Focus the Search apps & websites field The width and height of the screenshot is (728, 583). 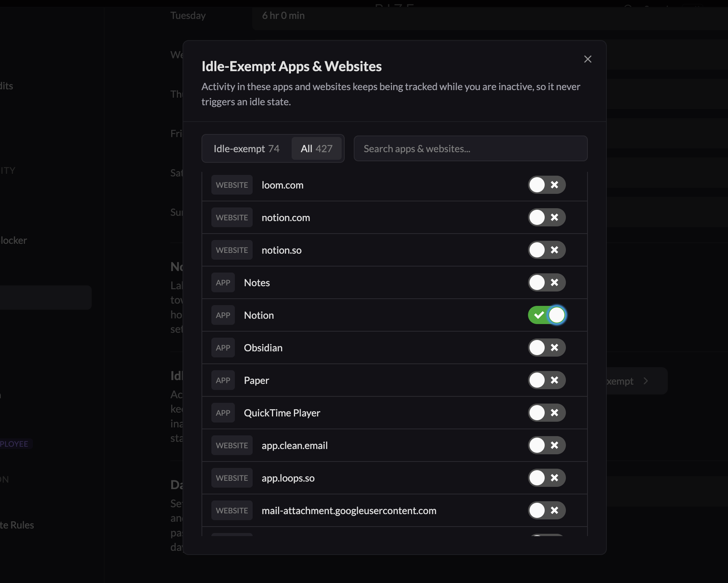tap(470, 148)
